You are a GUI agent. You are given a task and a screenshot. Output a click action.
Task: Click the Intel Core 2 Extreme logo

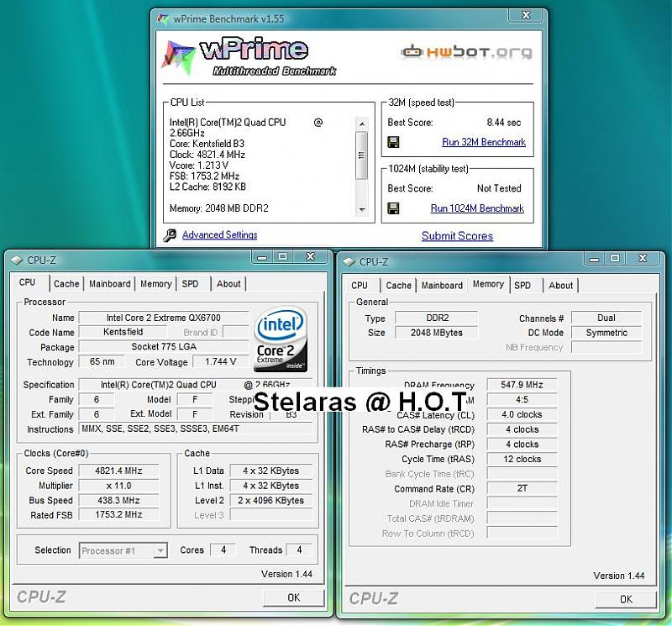281,339
